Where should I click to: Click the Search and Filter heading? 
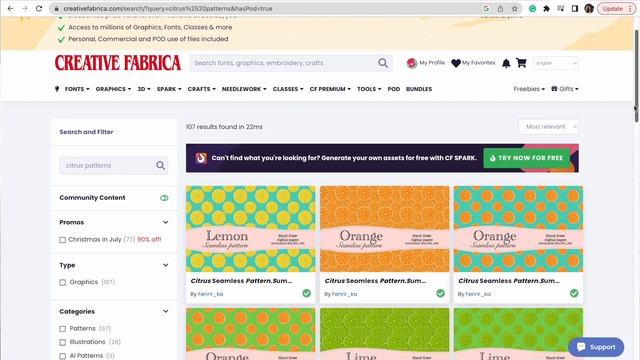[86, 132]
